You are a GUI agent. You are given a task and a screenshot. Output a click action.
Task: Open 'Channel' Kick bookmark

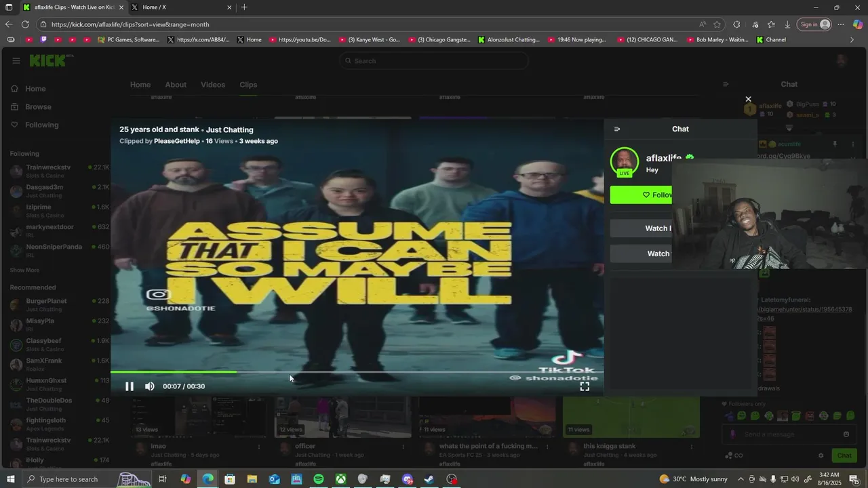(x=771, y=40)
